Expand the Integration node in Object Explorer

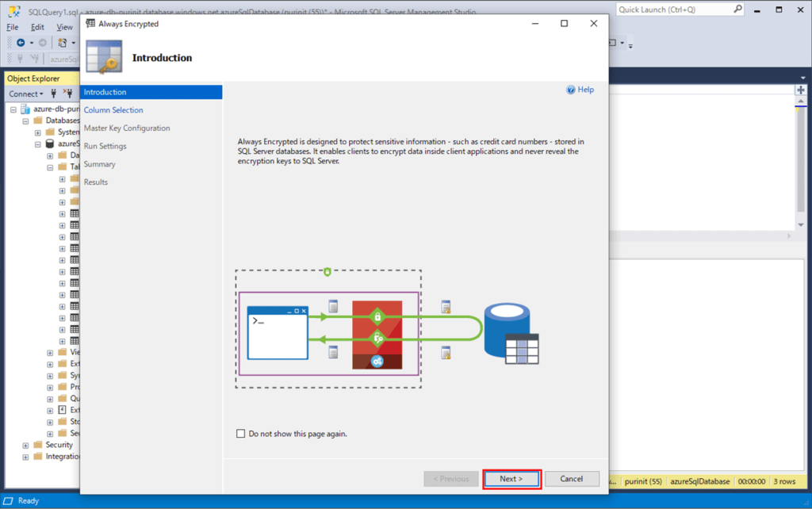pos(26,457)
